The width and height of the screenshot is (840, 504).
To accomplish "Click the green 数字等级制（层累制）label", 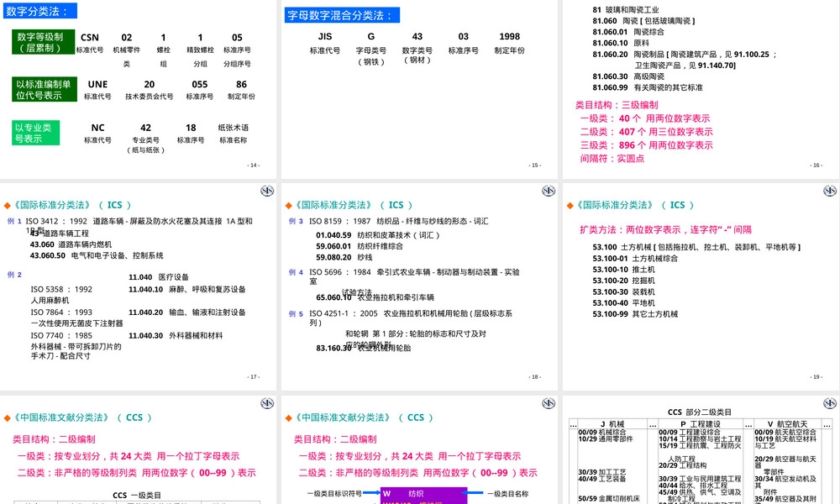I will tap(43, 42).
